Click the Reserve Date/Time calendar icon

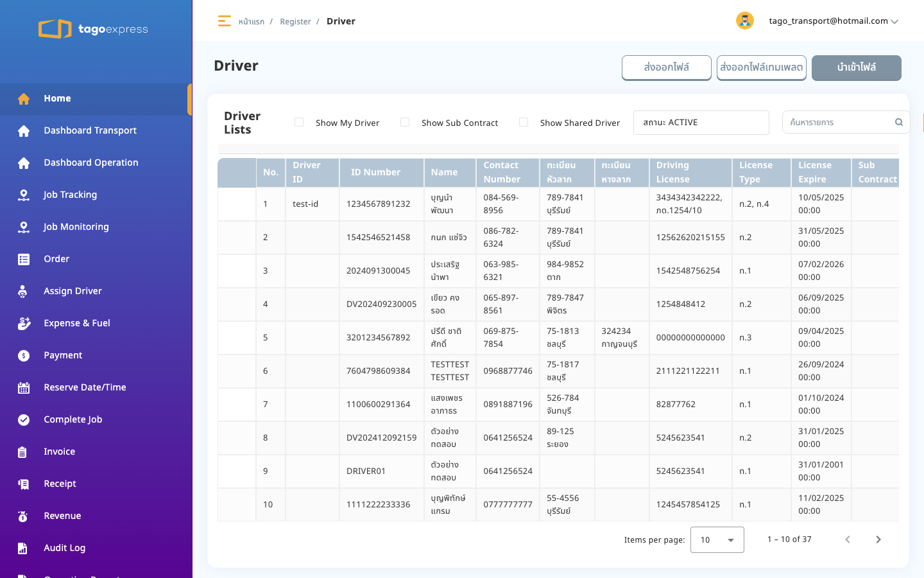pyautogui.click(x=24, y=388)
